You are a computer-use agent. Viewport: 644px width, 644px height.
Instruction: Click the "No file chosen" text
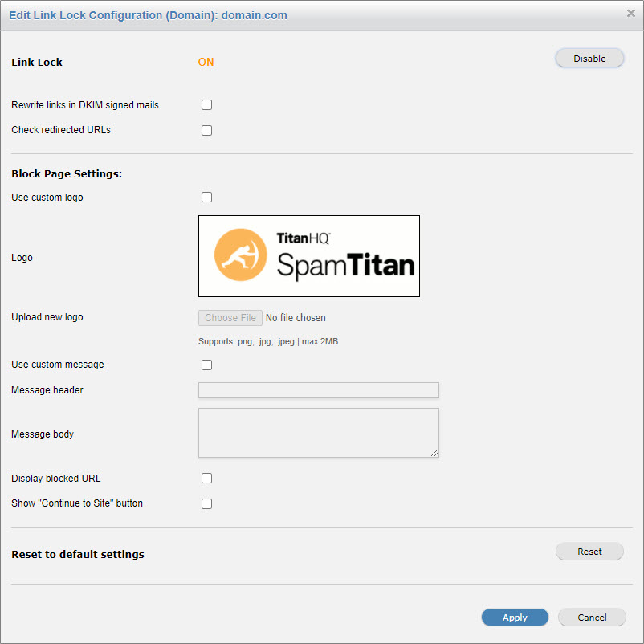[x=296, y=318]
